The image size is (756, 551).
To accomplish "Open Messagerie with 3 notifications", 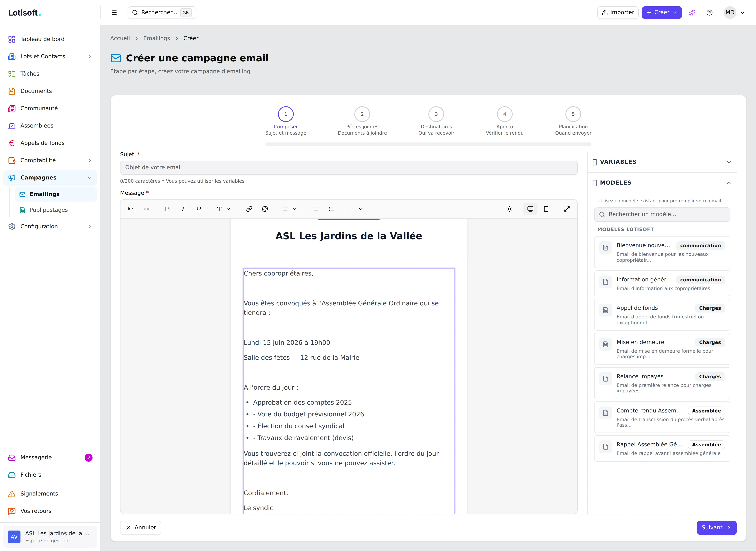I will pyautogui.click(x=50, y=458).
